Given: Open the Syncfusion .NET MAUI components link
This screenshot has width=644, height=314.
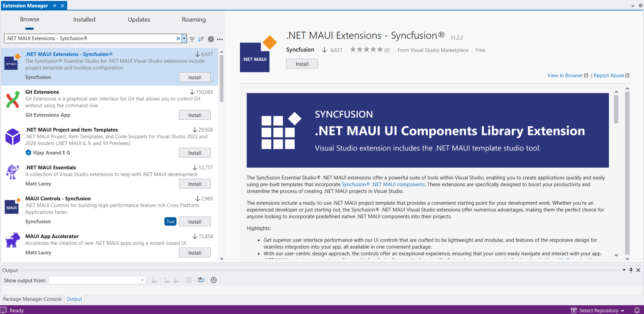Looking at the screenshot, I should coord(383,184).
